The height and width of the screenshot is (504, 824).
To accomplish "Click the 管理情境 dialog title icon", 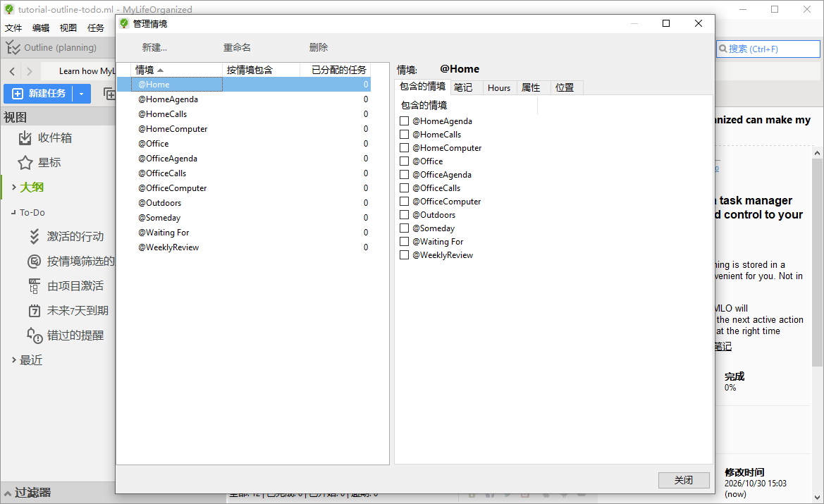I will [124, 24].
